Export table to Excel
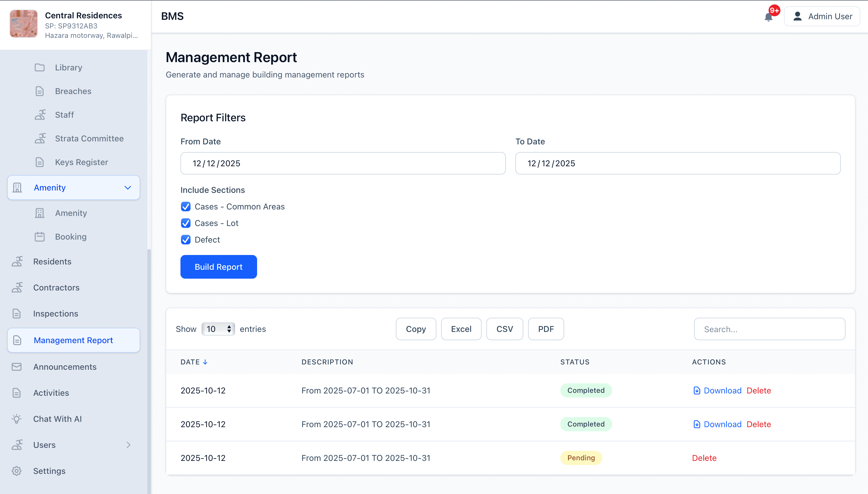868x494 pixels. [461, 329]
